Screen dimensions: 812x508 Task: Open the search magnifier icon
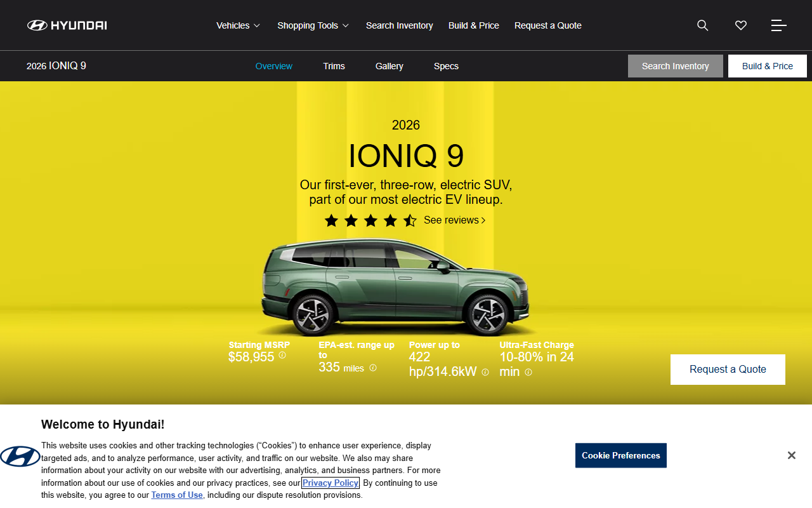[702, 25]
